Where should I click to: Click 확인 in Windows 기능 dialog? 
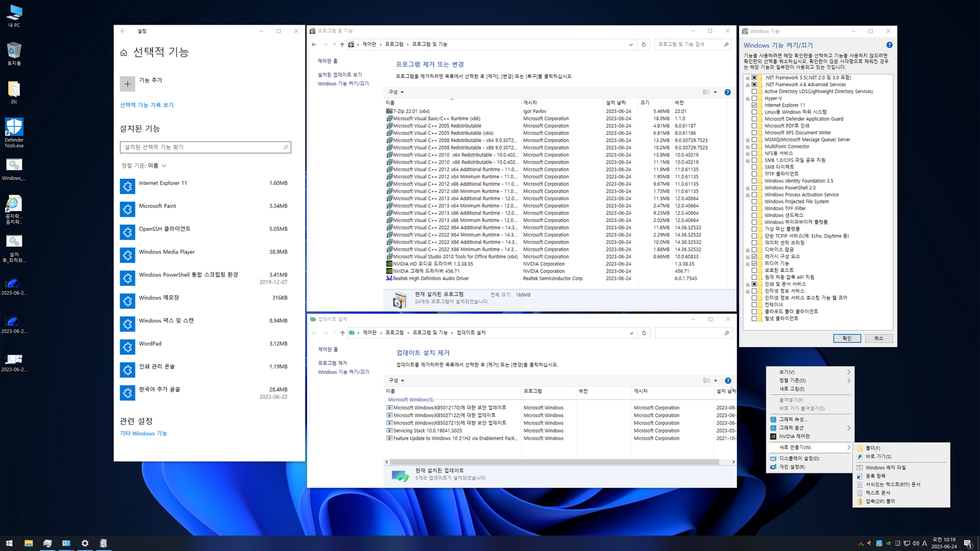[847, 338]
